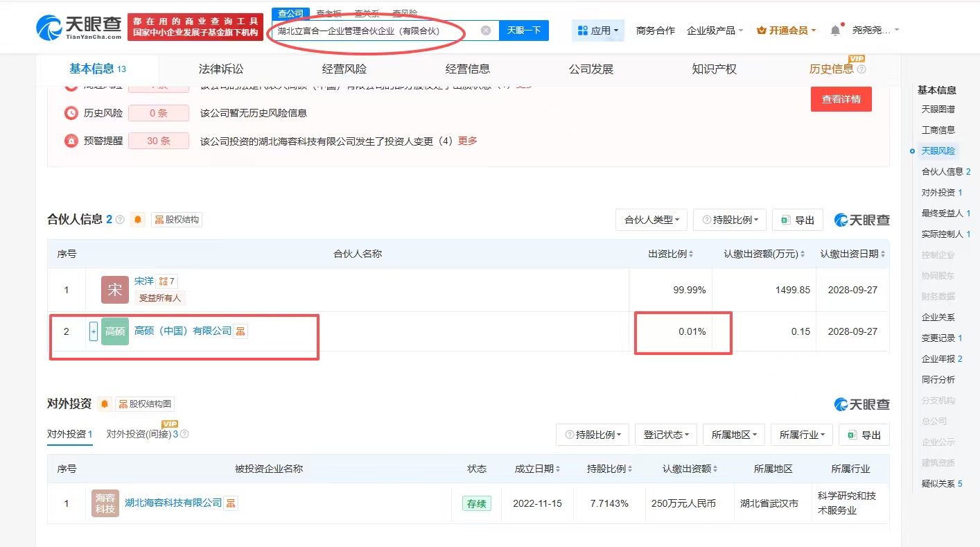The width and height of the screenshot is (980, 547).
Task: Open the 登记状态 filter dropdown
Action: (666, 435)
